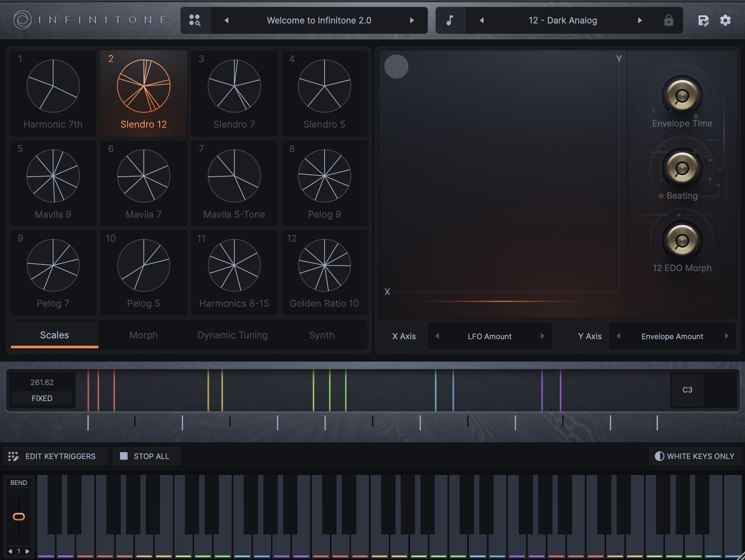
Task: Click the Beating knob
Action: tap(682, 168)
